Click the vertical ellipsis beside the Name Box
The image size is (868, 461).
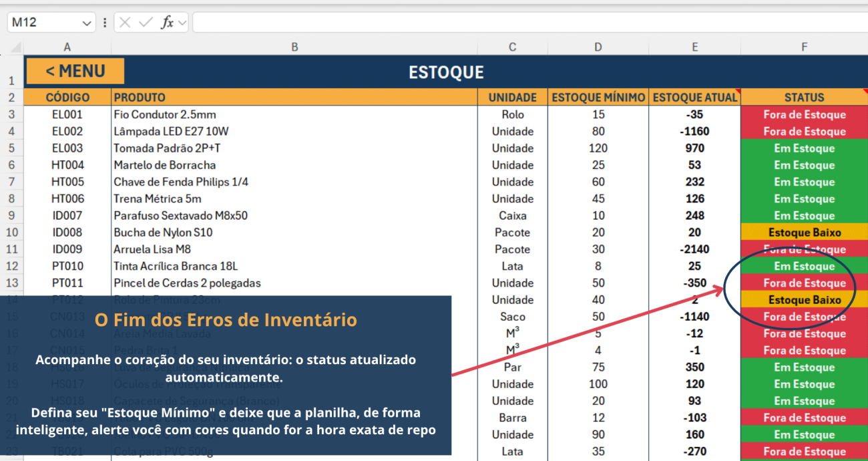pos(105,22)
